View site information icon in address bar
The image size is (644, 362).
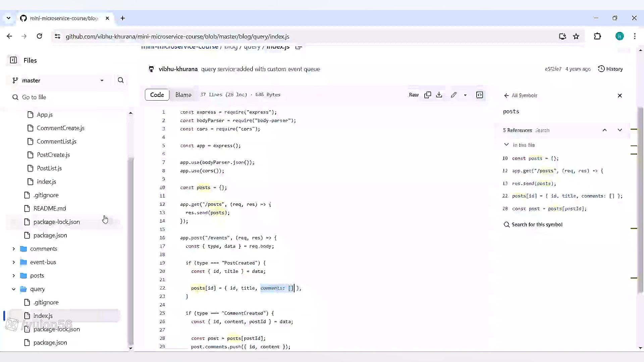tap(57, 36)
